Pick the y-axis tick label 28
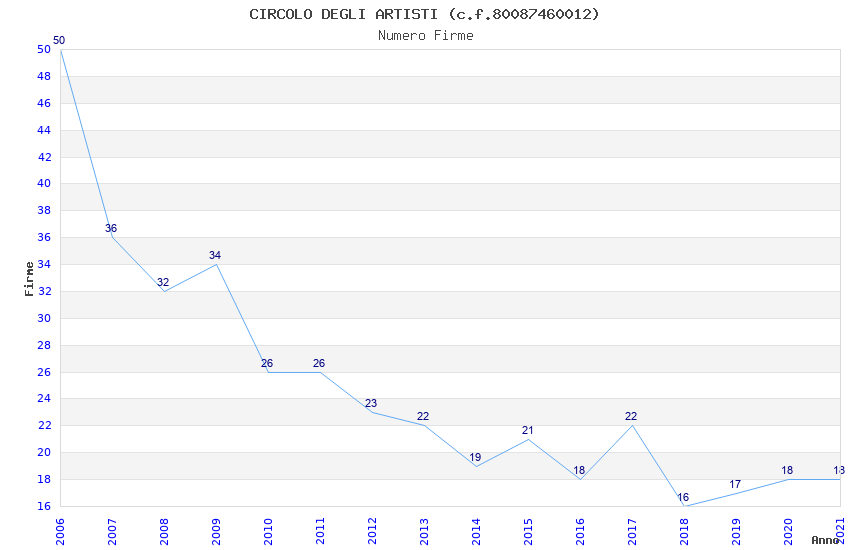 pyautogui.click(x=44, y=345)
